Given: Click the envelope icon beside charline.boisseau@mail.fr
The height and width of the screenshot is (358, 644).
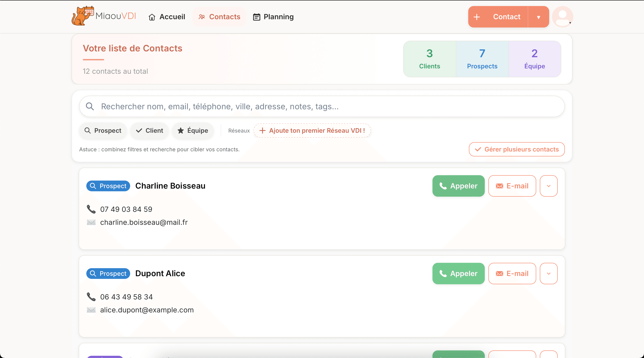Looking at the screenshot, I should pyautogui.click(x=91, y=222).
